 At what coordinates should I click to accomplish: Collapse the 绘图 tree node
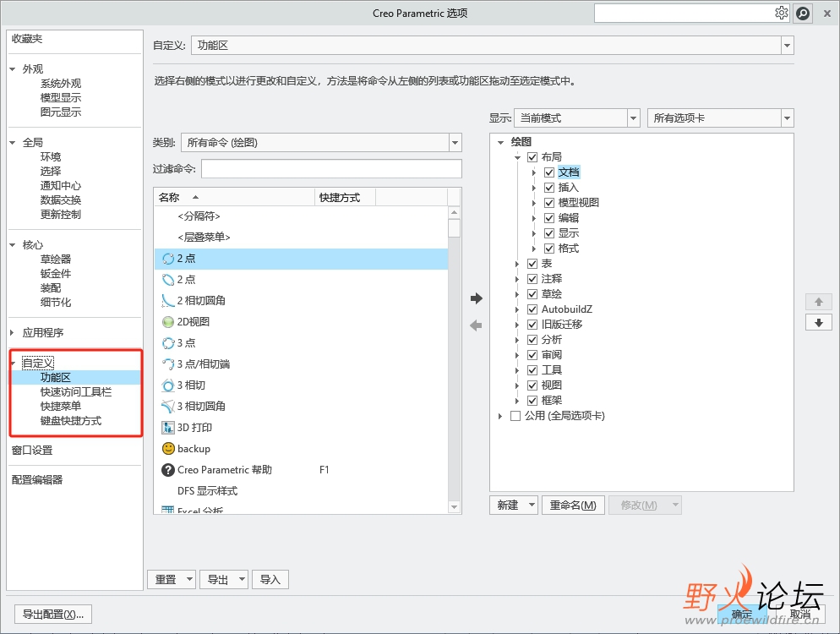[500, 142]
